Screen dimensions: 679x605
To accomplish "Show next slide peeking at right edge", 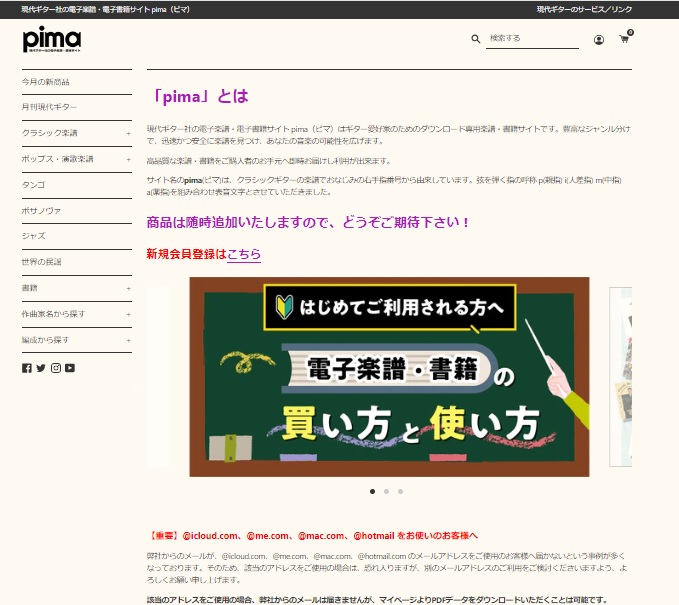I will [621, 377].
